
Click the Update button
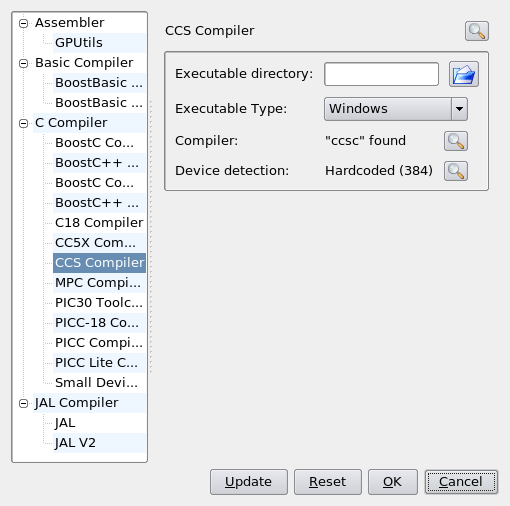pos(249,482)
